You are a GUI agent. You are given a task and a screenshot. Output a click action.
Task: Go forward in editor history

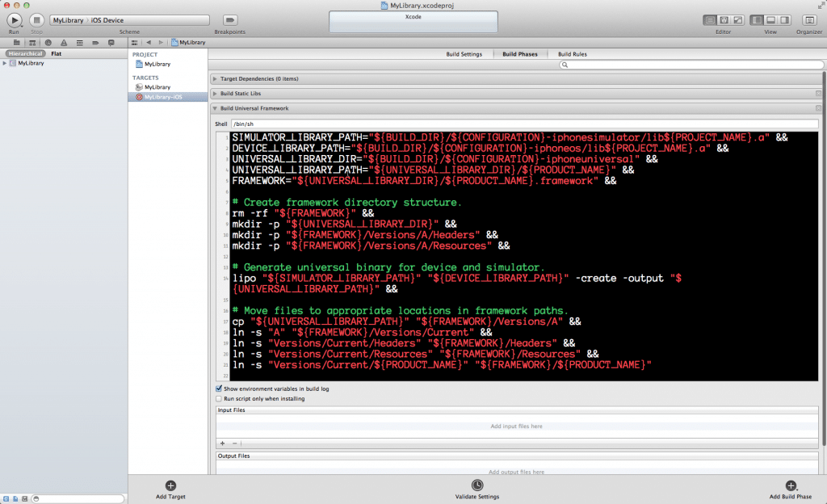click(161, 42)
